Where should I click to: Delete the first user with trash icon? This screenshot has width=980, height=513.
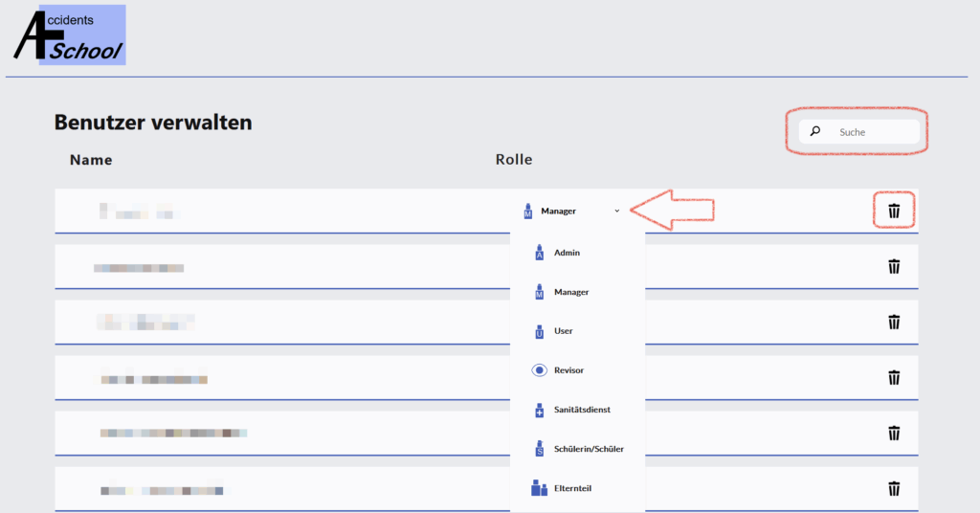894,211
